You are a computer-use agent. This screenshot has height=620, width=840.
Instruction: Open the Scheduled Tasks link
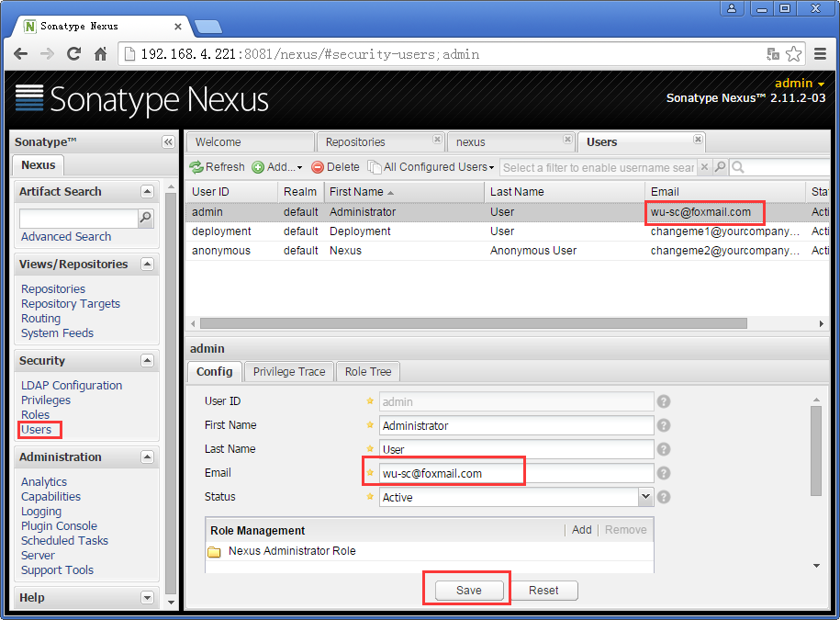[x=64, y=541]
